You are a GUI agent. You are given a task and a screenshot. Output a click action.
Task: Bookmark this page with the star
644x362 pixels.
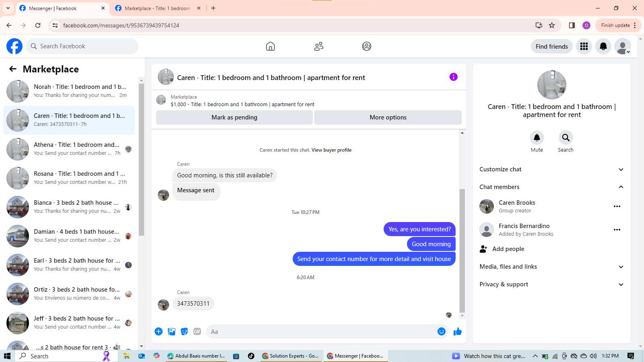(552, 25)
